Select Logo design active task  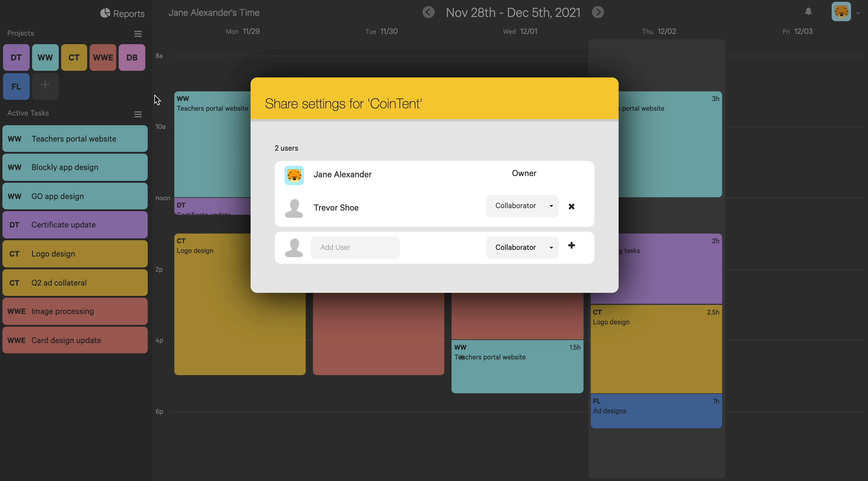(x=75, y=254)
